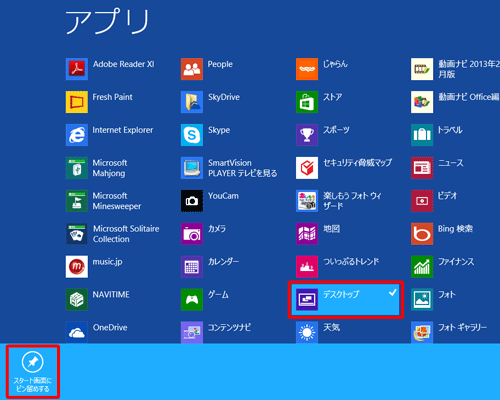Launch Skype from its blue icon
The image size is (500, 400).
point(192,135)
